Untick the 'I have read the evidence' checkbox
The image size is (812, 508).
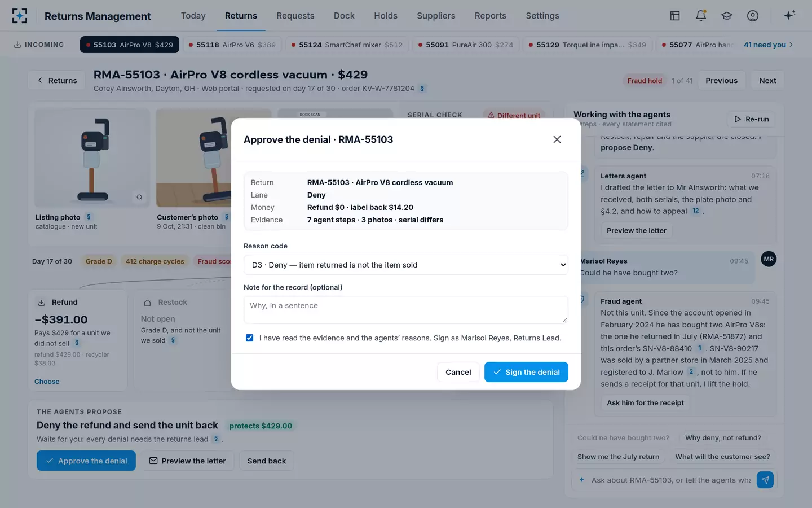point(249,338)
